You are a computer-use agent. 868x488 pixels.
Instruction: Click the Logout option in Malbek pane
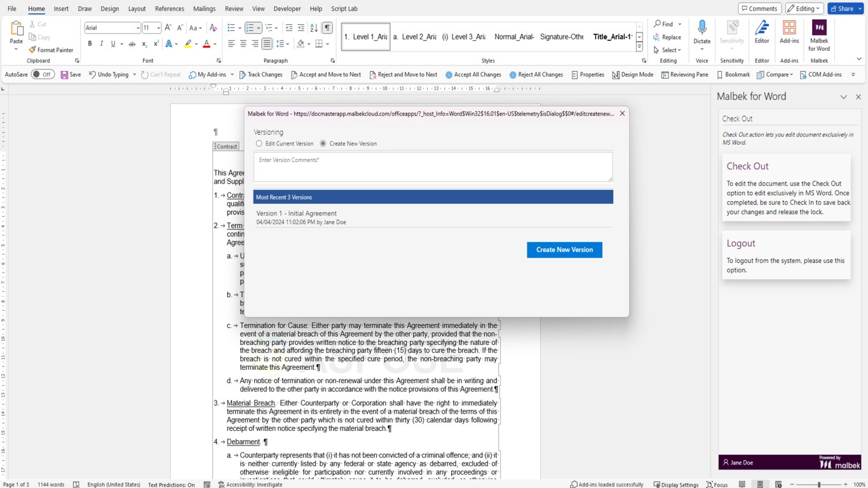pos(786,255)
